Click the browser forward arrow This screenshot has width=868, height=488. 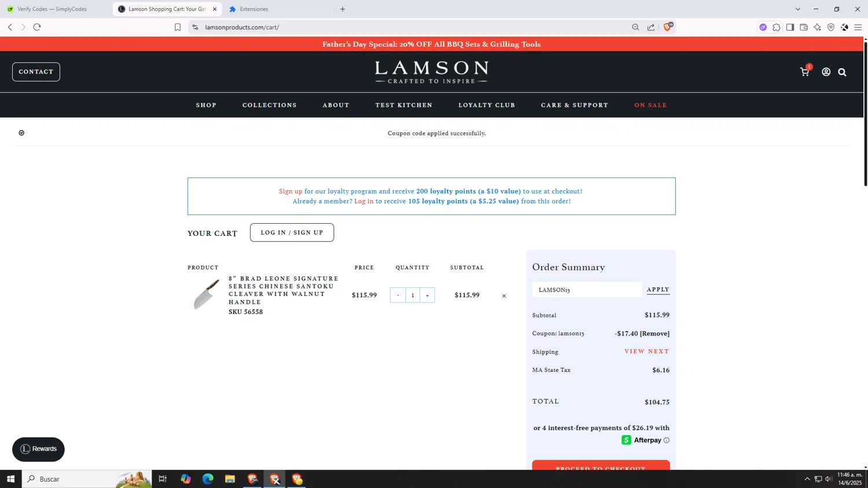pyautogui.click(x=23, y=27)
